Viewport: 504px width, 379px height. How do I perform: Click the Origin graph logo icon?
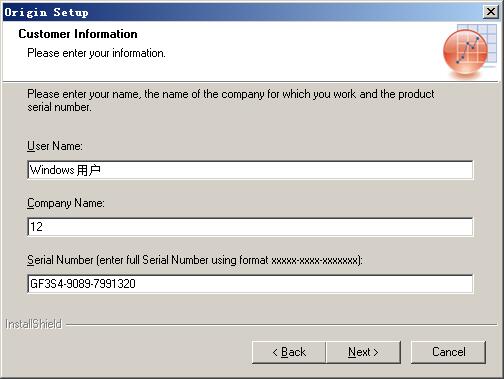click(469, 50)
